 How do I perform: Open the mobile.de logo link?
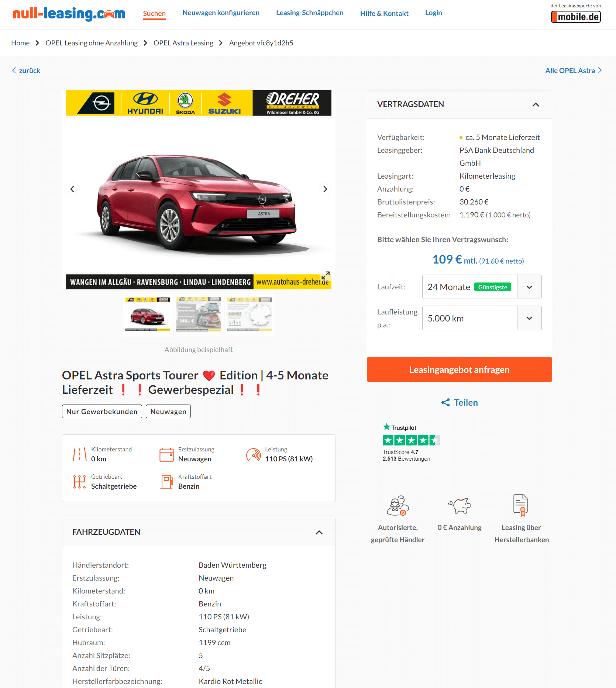(576, 17)
